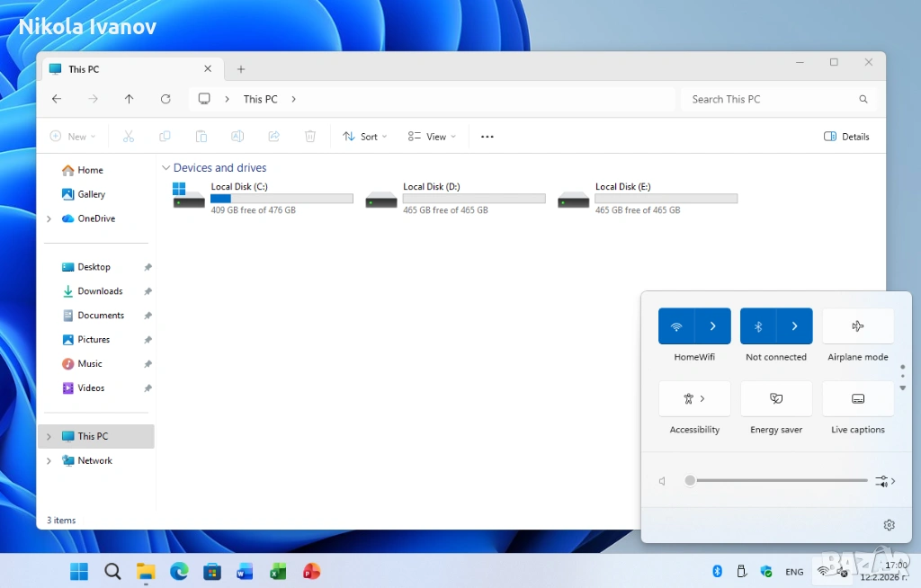The height and width of the screenshot is (588, 921).
Task: Expand the OneDrive tree node
Action: pos(49,218)
